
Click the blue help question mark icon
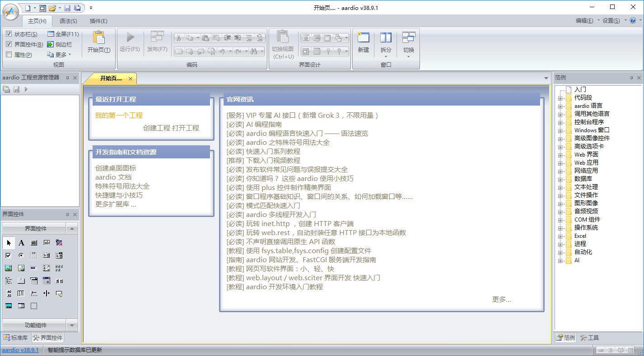point(633,21)
